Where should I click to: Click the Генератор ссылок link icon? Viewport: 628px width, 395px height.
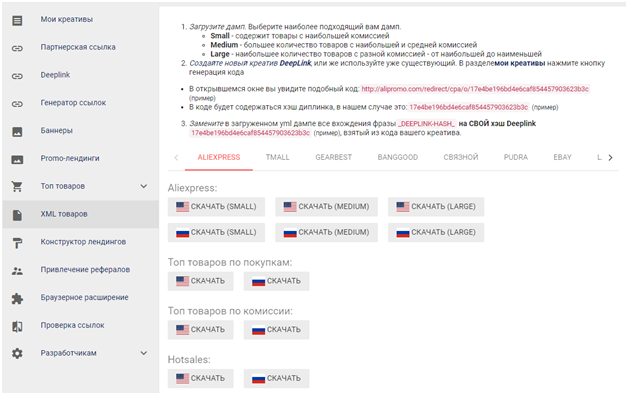click(x=17, y=104)
